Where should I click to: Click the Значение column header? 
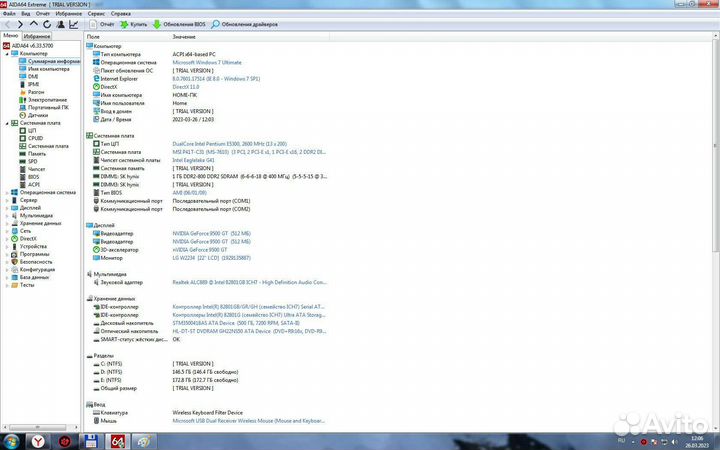click(184, 37)
